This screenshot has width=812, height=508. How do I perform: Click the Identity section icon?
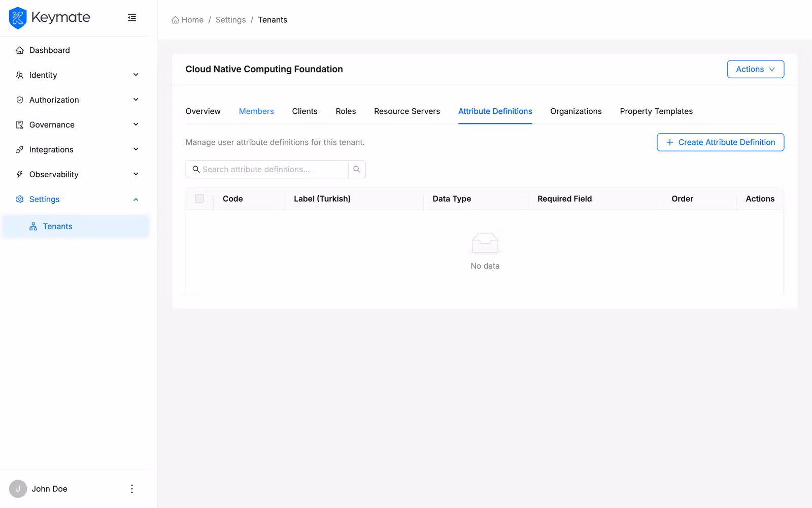point(19,75)
